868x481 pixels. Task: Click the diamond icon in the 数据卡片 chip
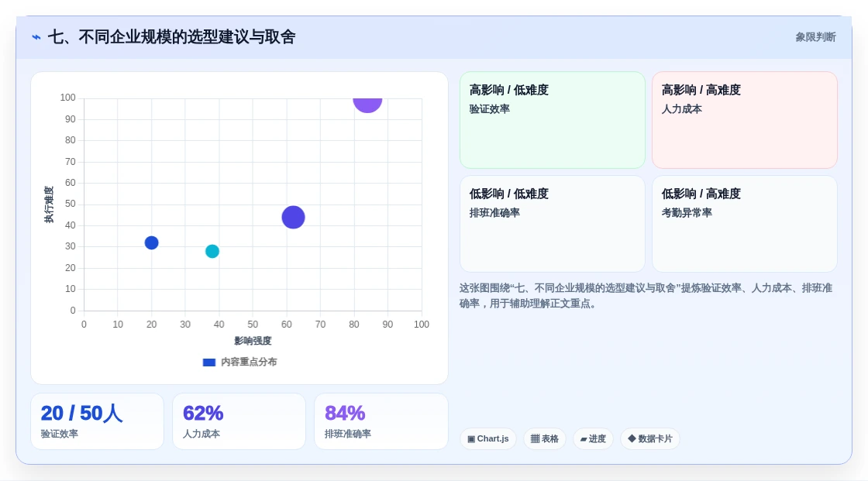[632, 438]
